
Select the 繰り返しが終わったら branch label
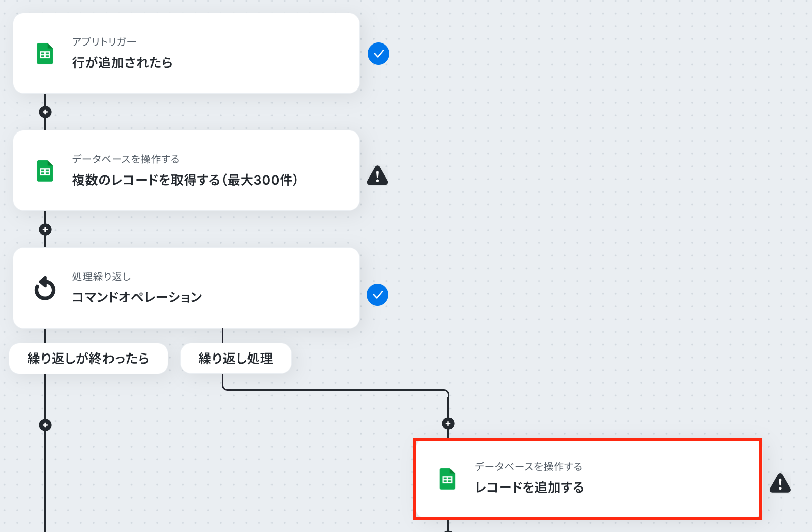tap(88, 359)
